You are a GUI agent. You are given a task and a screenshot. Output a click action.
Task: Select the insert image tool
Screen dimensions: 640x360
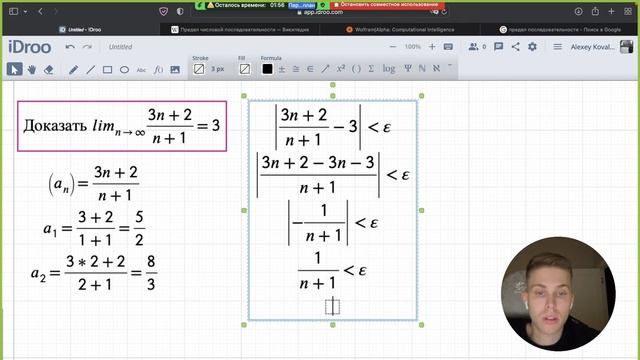[x=175, y=70]
